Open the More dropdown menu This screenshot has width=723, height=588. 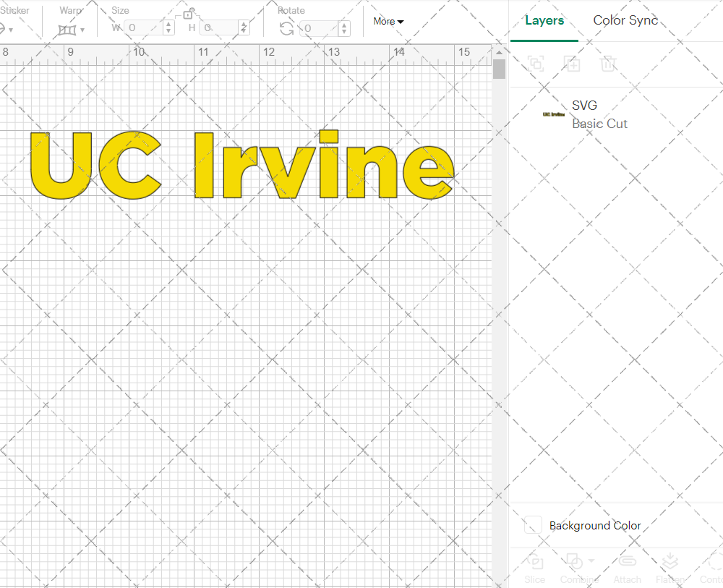coord(388,22)
